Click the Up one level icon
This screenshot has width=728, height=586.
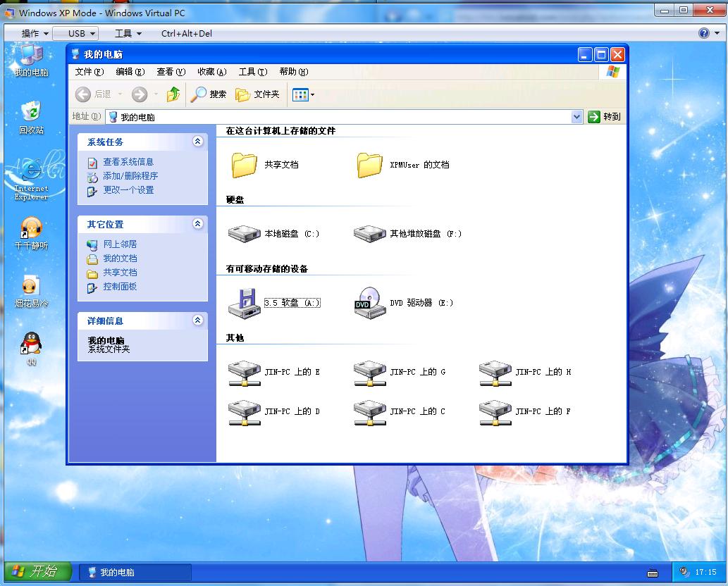tap(173, 94)
